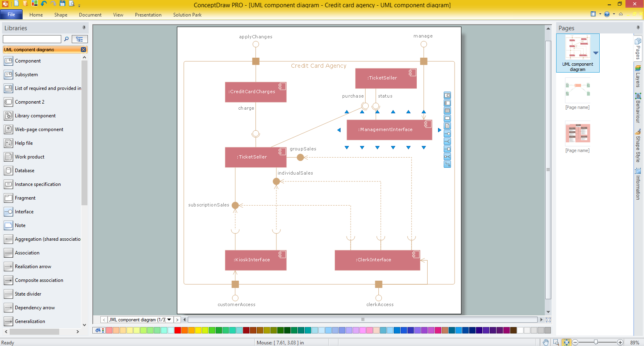Open the Help question mark icon

607,14
